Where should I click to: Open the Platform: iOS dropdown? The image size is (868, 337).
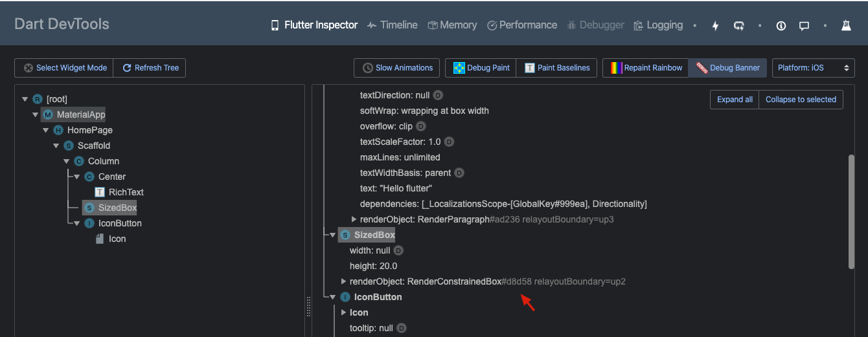(813, 68)
